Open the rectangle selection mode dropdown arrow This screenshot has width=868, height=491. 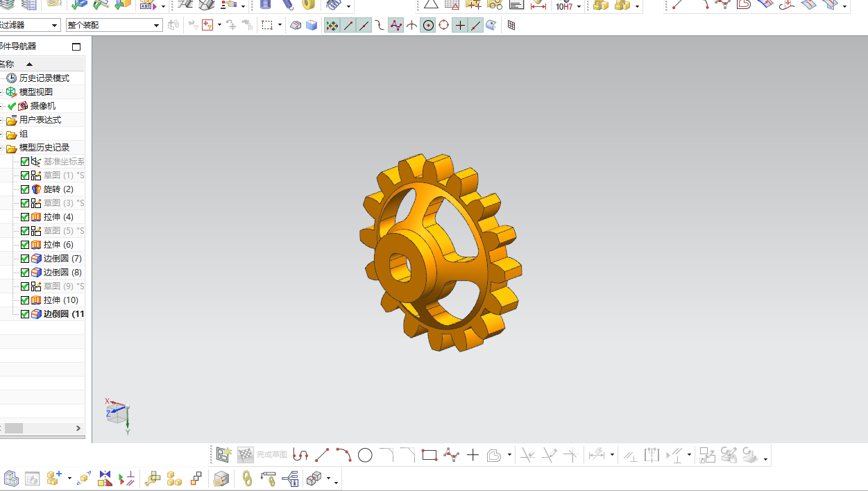[x=280, y=26]
